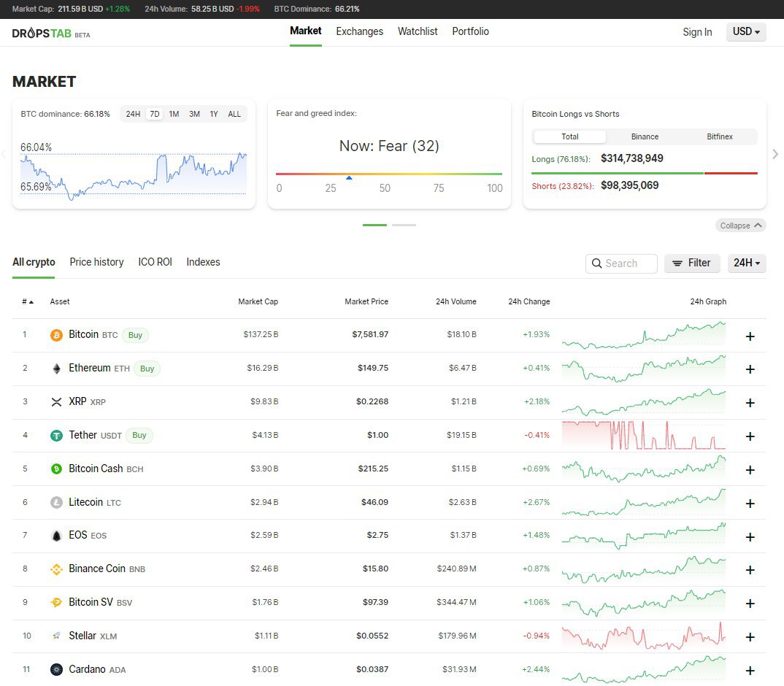784x686 pixels.
Task: Open the Exchanges tab
Action: click(359, 31)
